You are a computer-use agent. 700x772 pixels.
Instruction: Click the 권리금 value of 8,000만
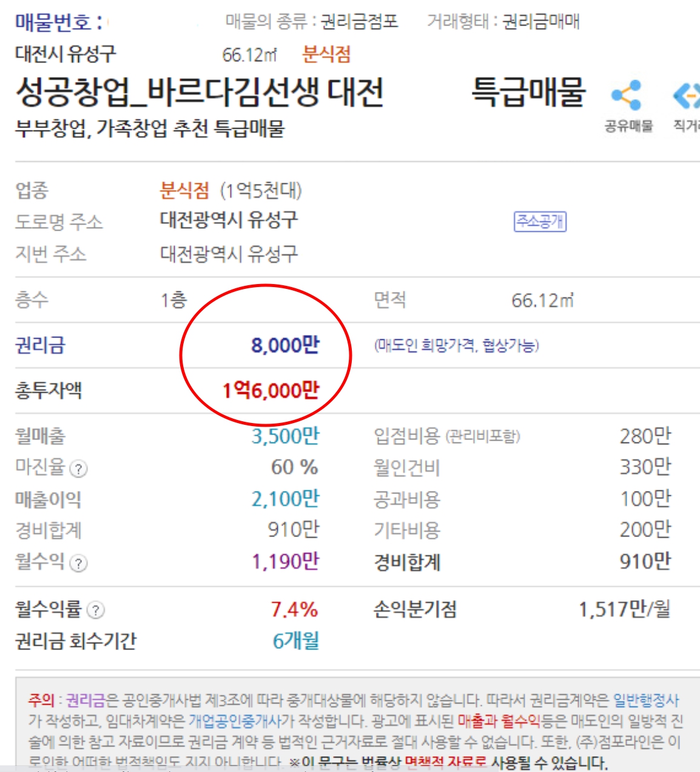[285, 344]
